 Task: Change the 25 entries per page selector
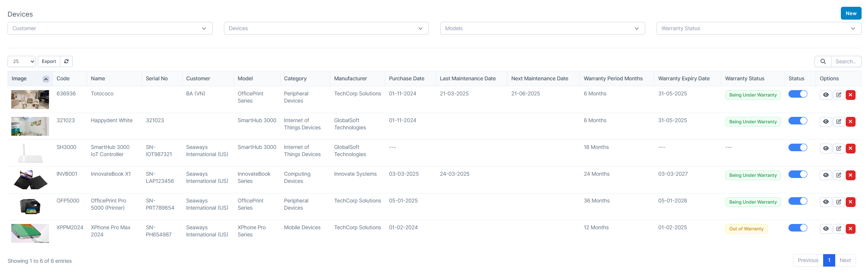coord(22,61)
